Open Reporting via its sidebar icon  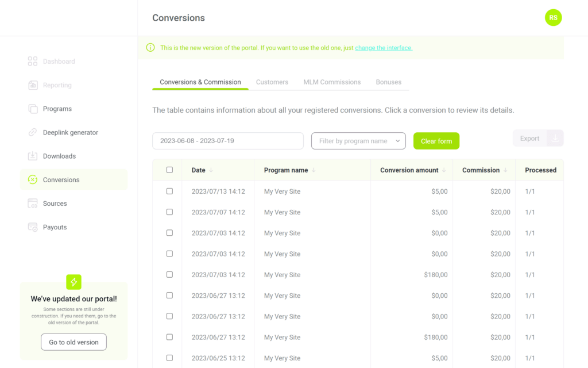pyautogui.click(x=33, y=85)
